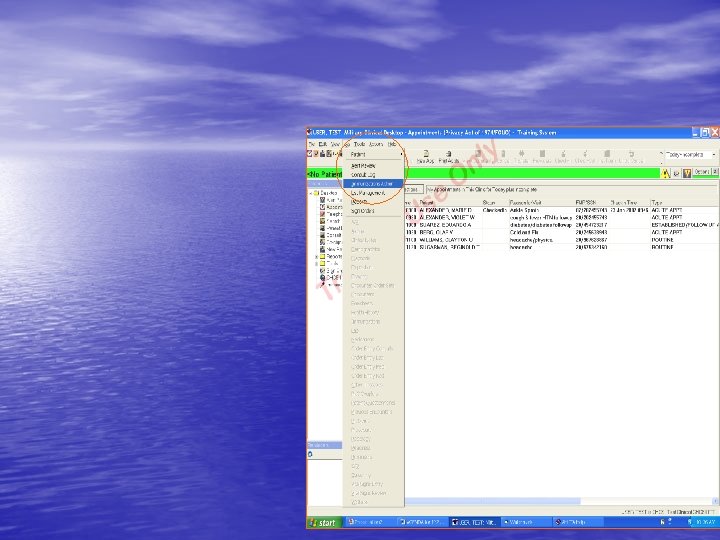The height and width of the screenshot is (540, 720).
Task: Open the Edit menu
Action: pyautogui.click(x=322, y=144)
